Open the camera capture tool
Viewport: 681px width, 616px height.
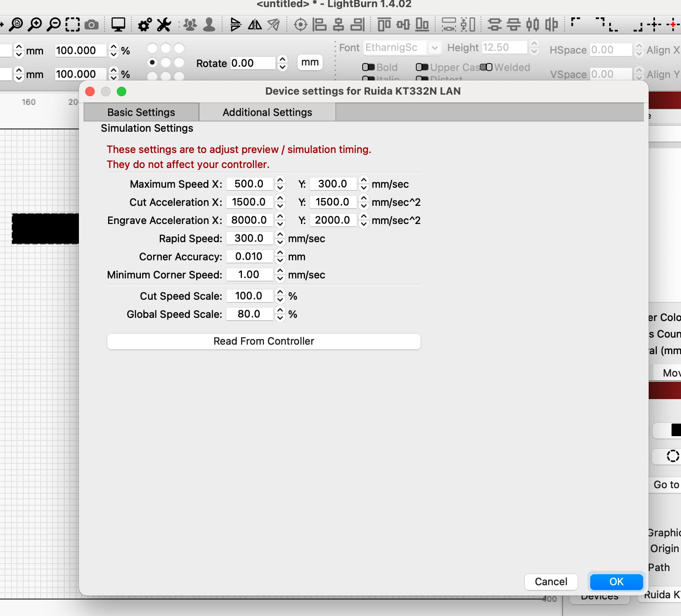tap(92, 25)
